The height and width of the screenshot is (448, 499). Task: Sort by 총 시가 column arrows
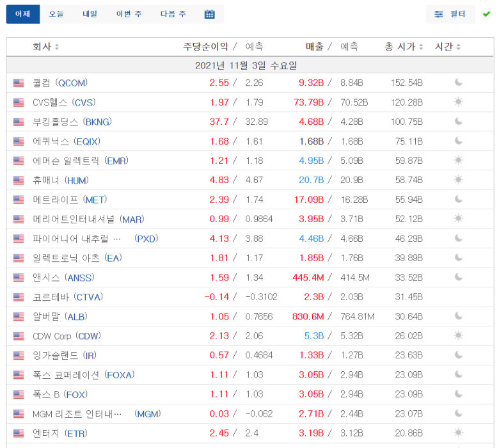click(x=421, y=47)
